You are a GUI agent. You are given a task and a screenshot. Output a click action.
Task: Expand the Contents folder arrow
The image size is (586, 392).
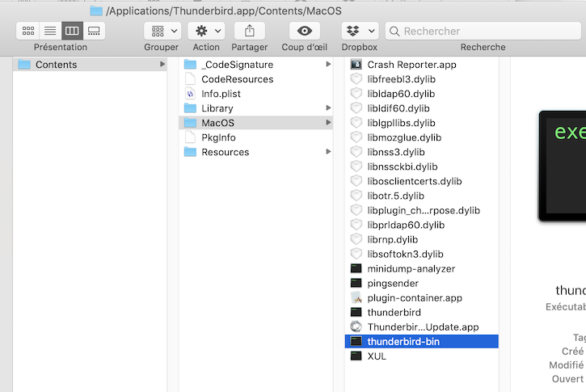click(162, 65)
